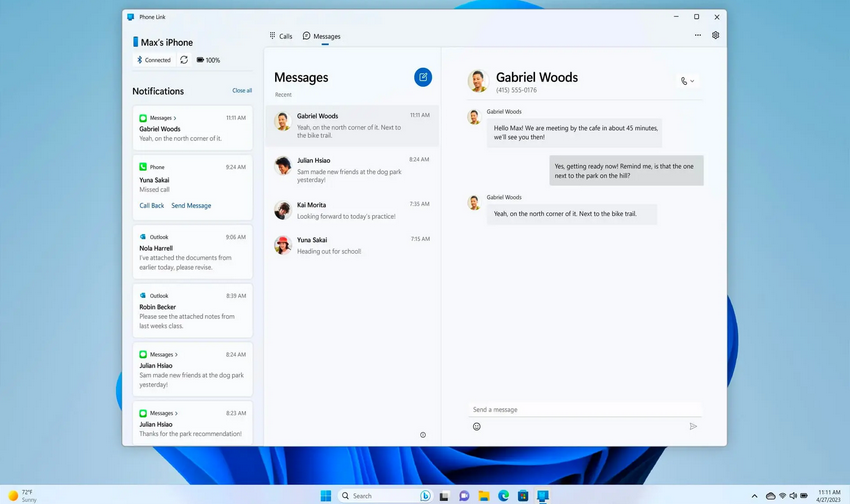Expand the call options dropdown for Gabriel Woods

pos(688,81)
